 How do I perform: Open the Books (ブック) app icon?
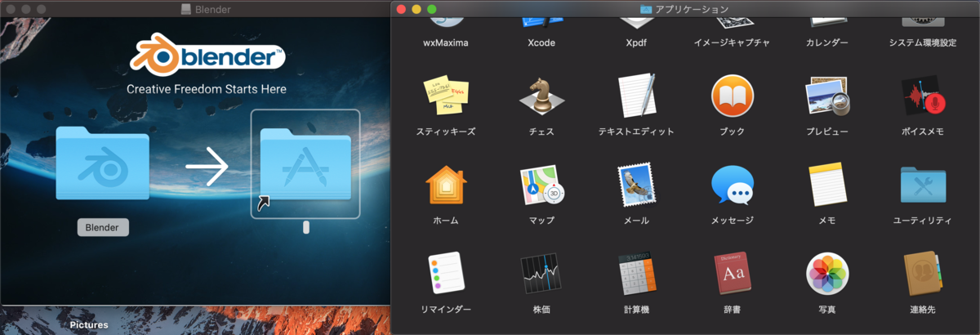[x=732, y=96]
